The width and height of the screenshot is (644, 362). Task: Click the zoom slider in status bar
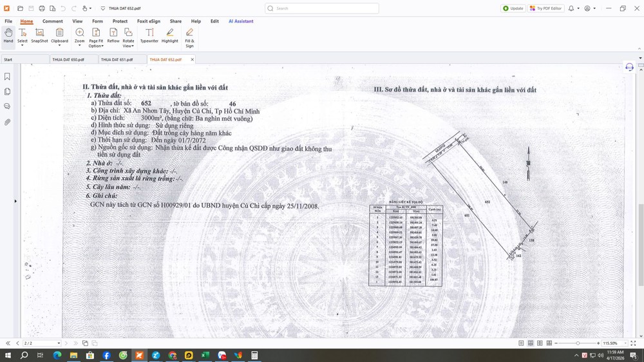(578, 343)
